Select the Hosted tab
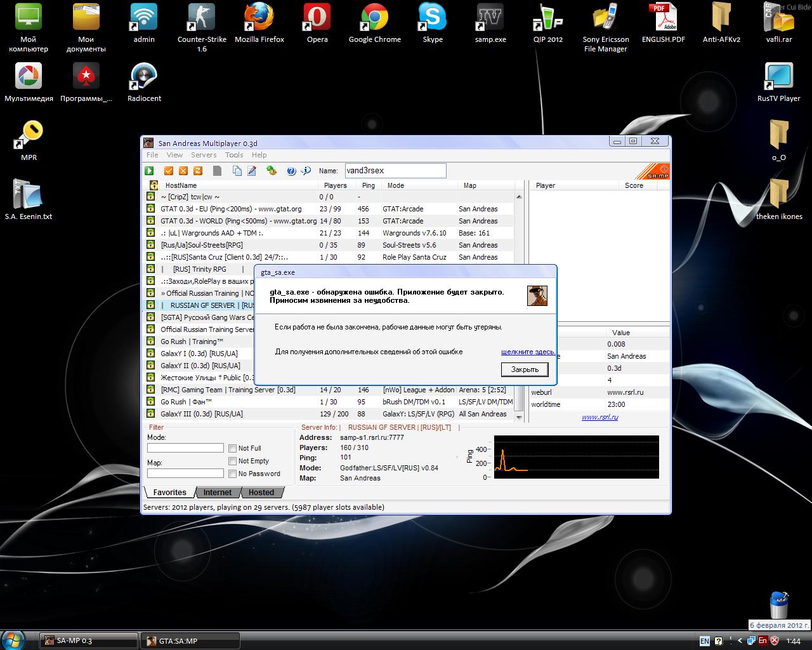Viewport: 812px width, 650px height. tap(261, 493)
